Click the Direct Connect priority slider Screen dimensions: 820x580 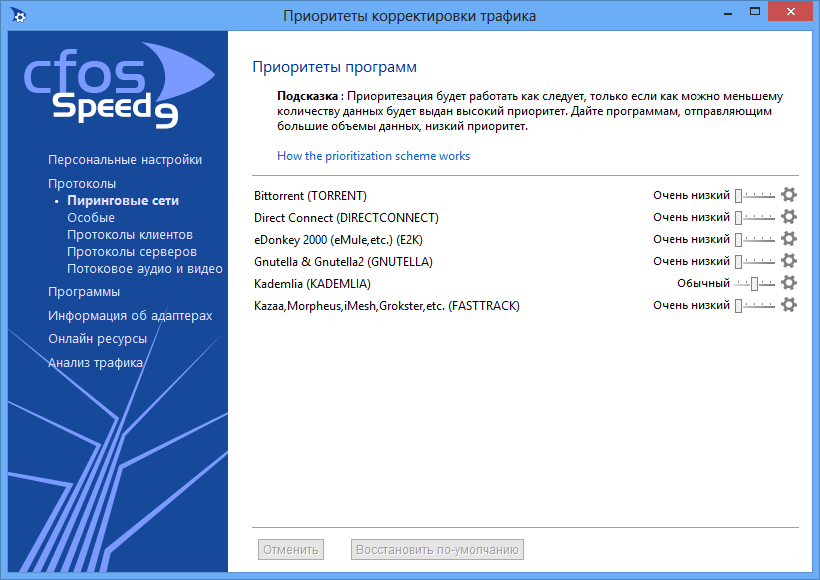tap(755, 218)
